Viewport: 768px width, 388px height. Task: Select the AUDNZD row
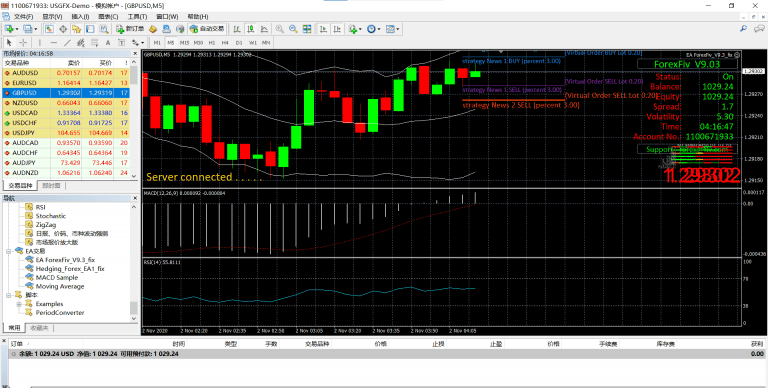[x=65, y=173]
